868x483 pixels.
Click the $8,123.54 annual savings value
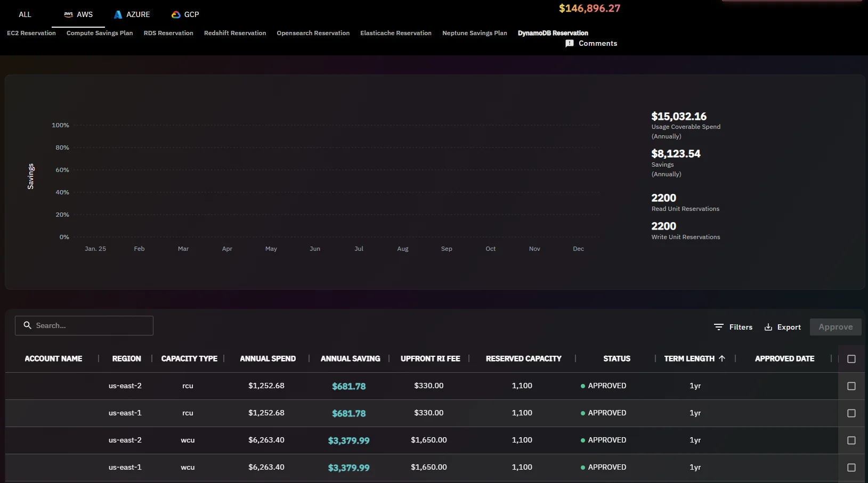click(x=676, y=153)
